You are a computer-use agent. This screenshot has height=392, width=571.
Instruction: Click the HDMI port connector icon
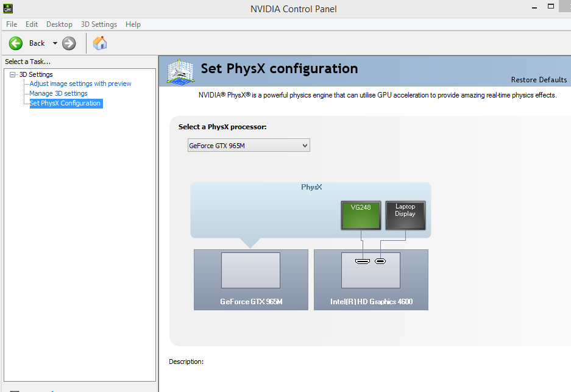pos(363,261)
